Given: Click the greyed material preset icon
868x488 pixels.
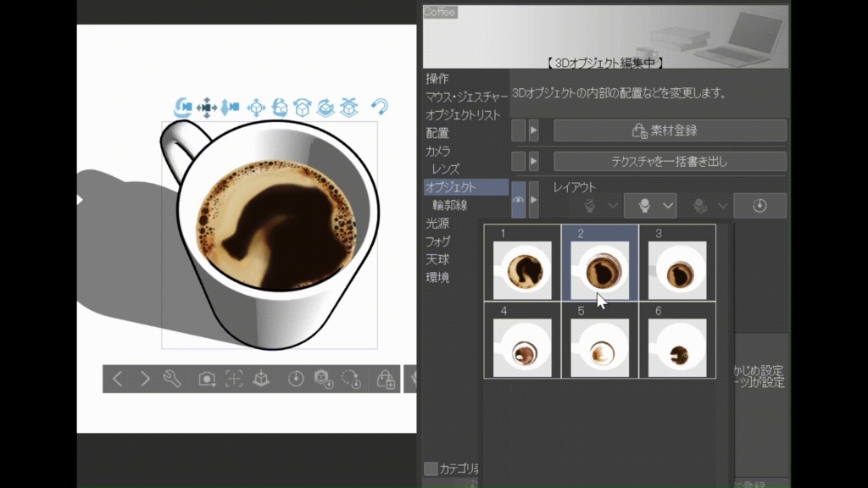Looking at the screenshot, I should click(x=590, y=205).
